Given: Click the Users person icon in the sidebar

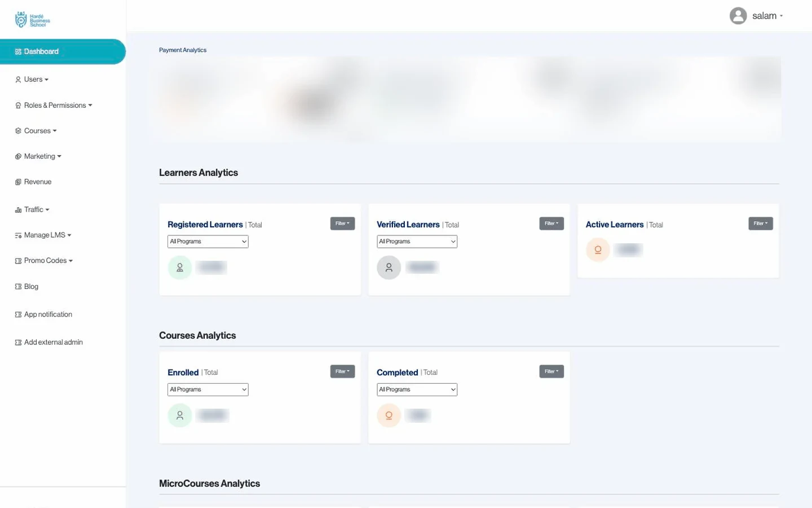Looking at the screenshot, I should coord(18,80).
